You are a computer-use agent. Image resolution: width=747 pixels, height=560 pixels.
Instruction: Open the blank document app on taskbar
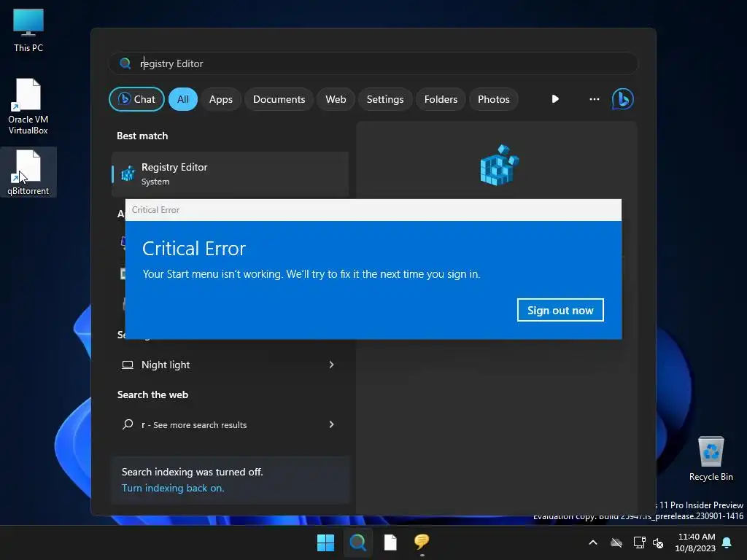click(x=390, y=542)
